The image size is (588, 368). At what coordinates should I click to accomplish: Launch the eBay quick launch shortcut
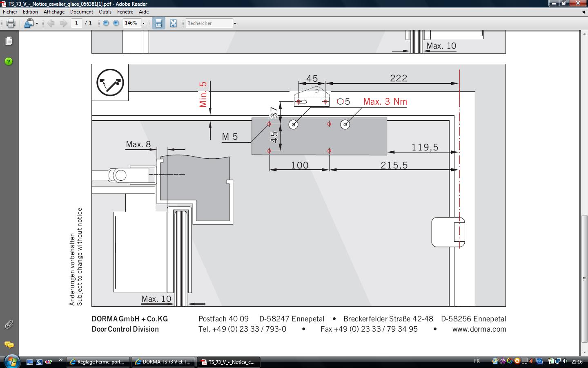tap(49, 362)
